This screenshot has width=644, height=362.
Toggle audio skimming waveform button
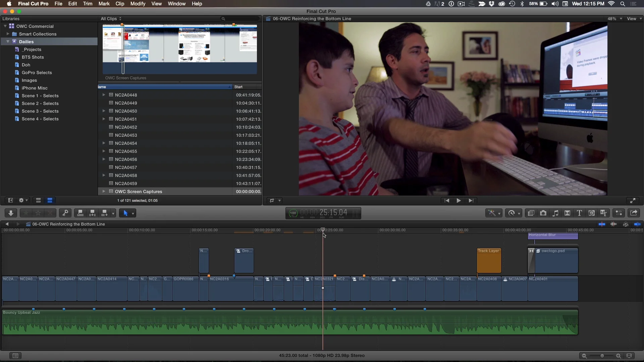614,224
